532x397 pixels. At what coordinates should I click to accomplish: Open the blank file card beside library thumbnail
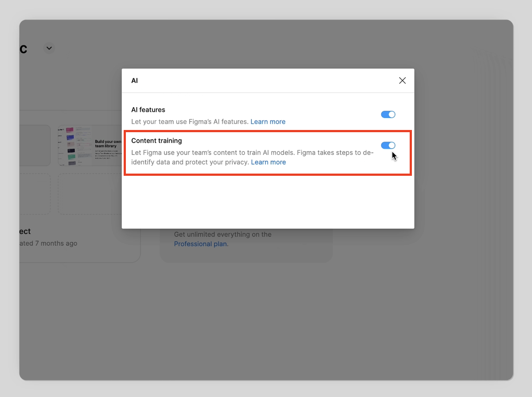(35, 146)
